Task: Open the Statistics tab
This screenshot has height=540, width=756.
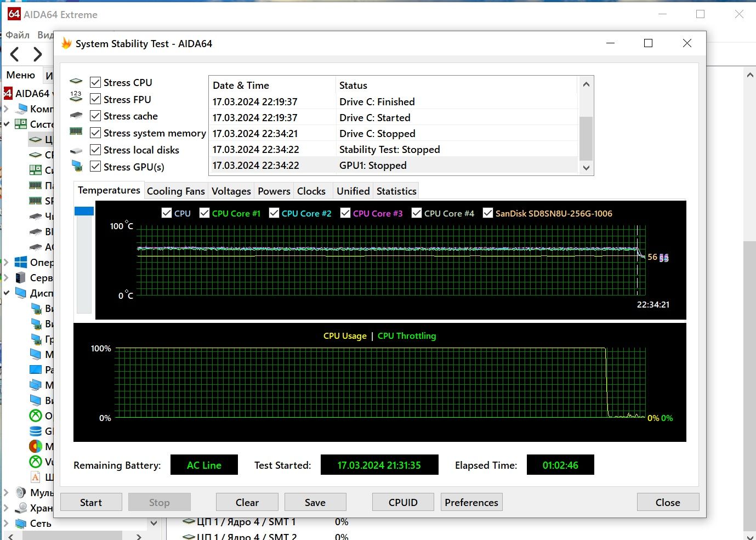Action: [396, 191]
